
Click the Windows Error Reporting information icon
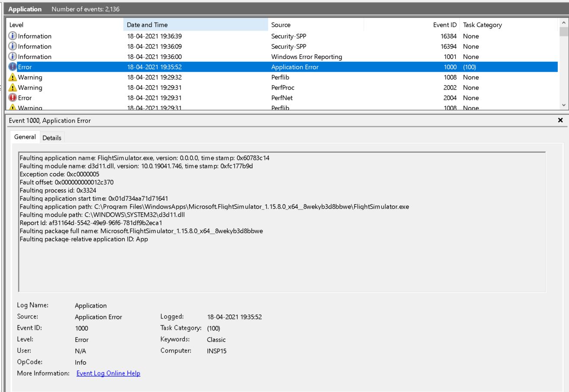(13, 57)
